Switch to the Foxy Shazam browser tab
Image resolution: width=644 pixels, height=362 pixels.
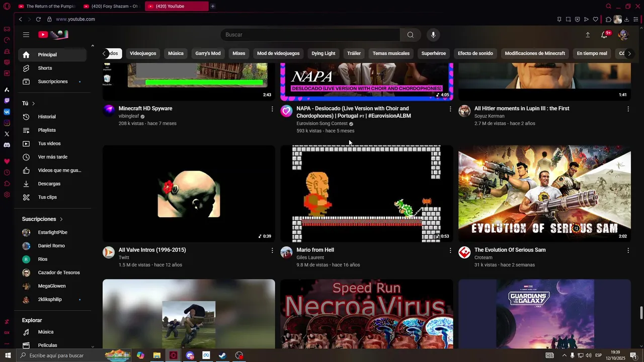(111, 6)
